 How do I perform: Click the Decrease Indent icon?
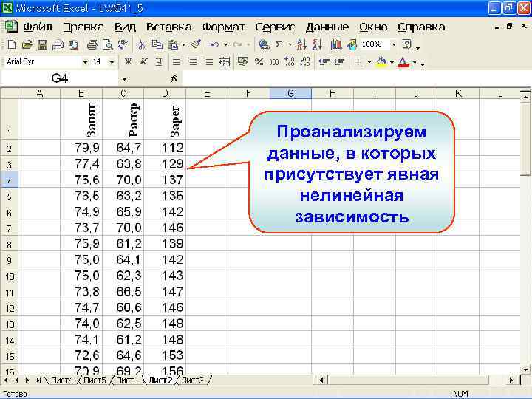[324, 62]
